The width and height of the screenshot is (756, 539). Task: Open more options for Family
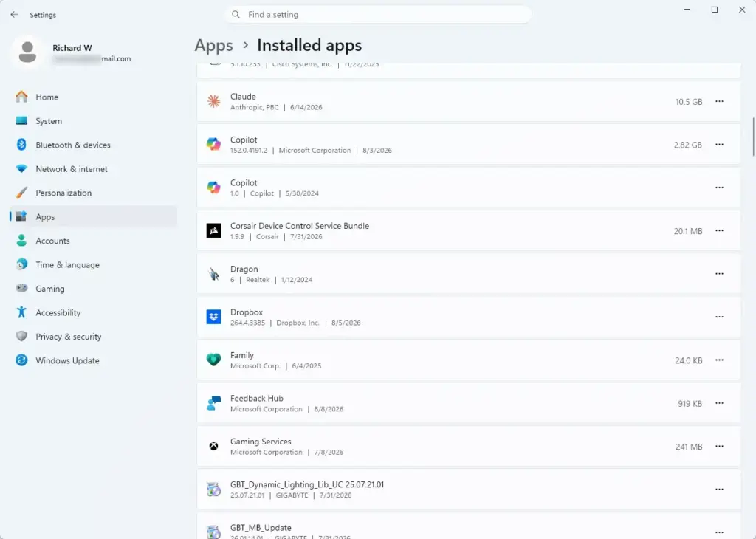click(719, 360)
